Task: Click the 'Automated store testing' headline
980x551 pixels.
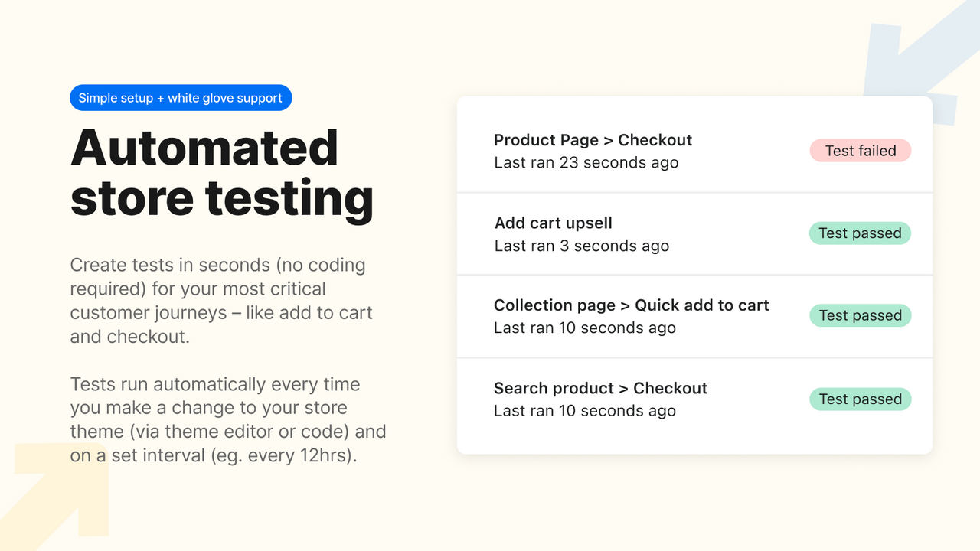Action: coord(222,172)
